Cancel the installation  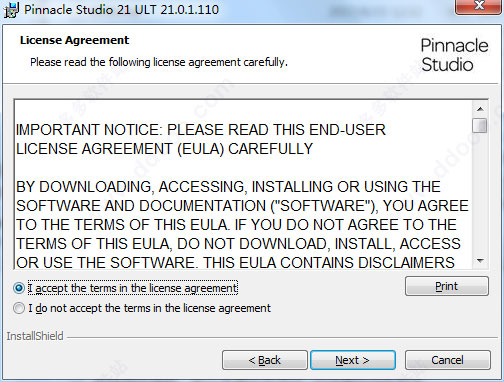click(447, 360)
